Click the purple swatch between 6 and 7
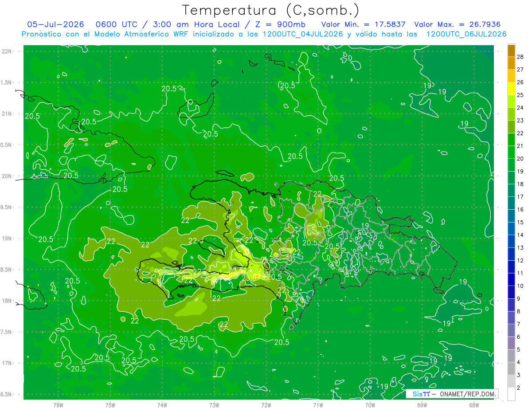532x411 pixels. (511, 330)
